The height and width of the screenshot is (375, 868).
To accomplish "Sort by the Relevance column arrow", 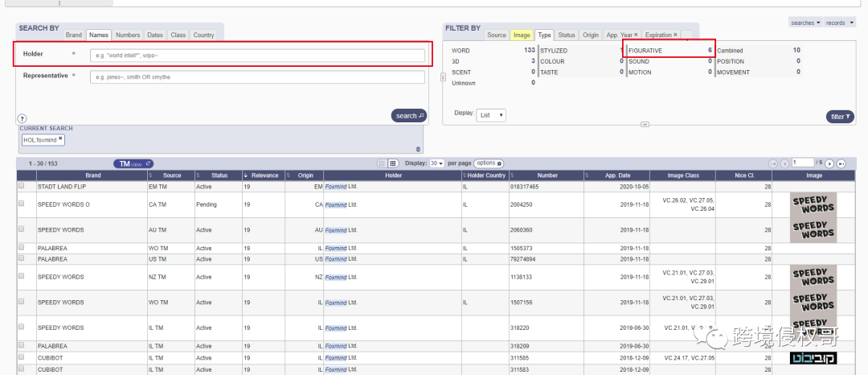I will click(x=246, y=175).
